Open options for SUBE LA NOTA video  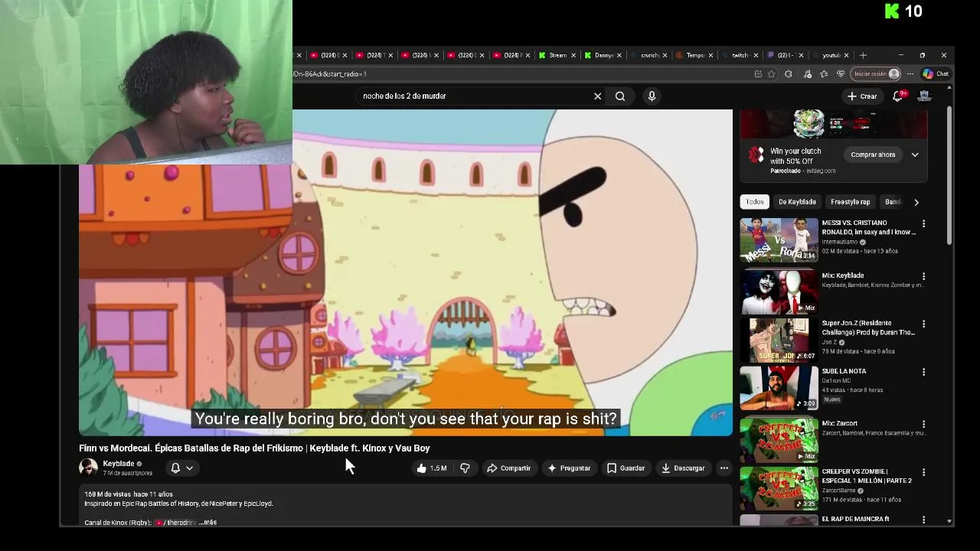point(923,372)
